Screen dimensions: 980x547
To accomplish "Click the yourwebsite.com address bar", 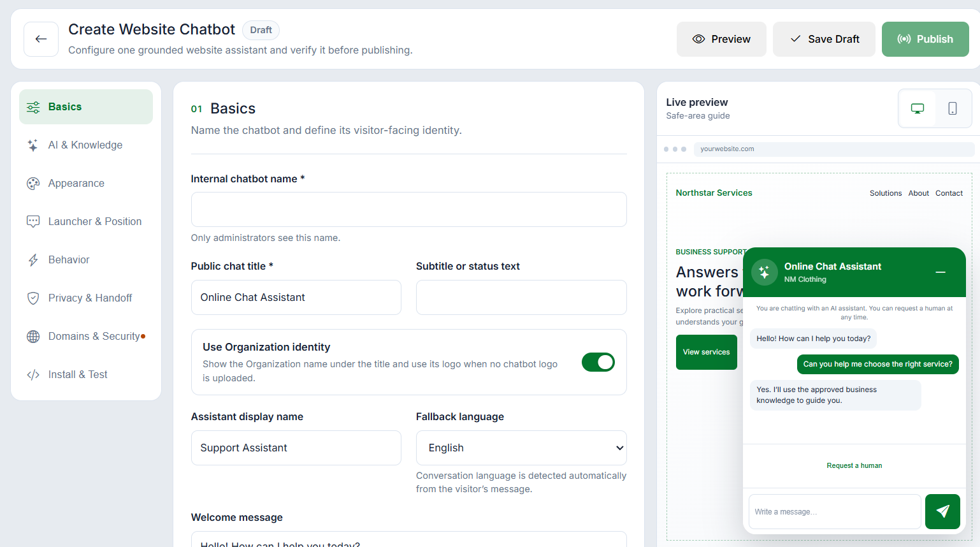I will (x=834, y=149).
